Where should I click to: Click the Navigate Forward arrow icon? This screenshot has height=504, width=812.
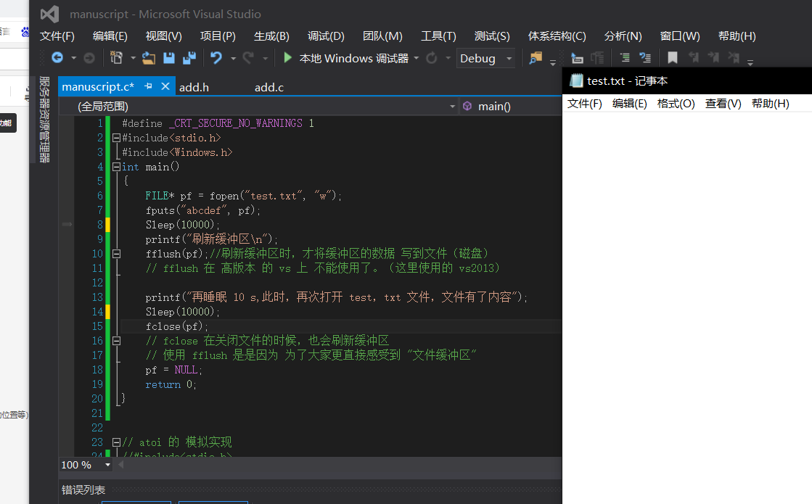(x=89, y=58)
